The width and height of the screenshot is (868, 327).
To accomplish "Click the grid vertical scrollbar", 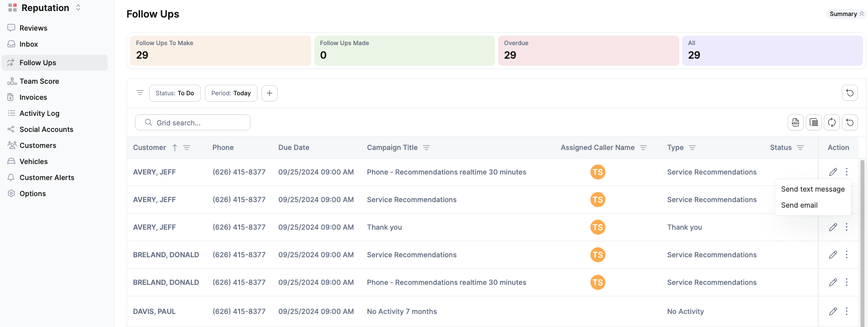I will 862,243.
